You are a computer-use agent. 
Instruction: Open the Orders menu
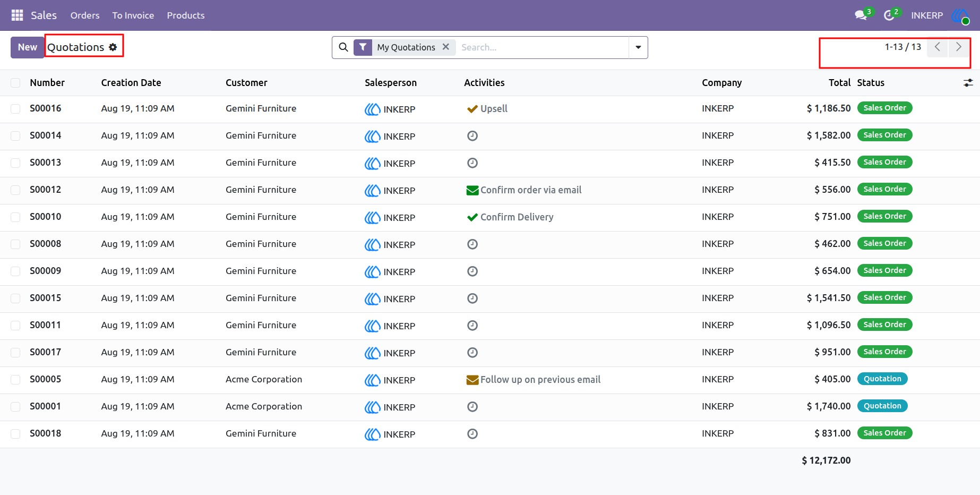coord(85,15)
